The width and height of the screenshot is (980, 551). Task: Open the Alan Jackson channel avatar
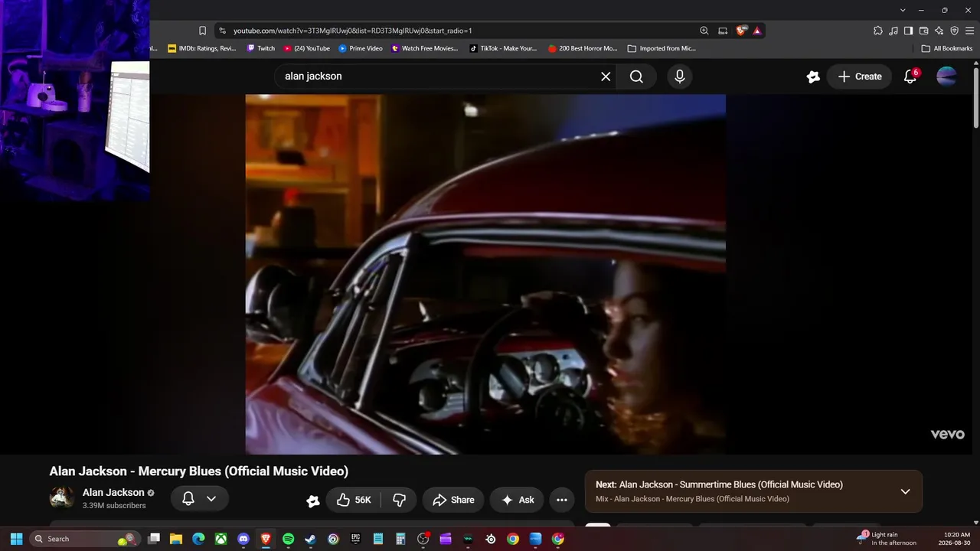[62, 498]
